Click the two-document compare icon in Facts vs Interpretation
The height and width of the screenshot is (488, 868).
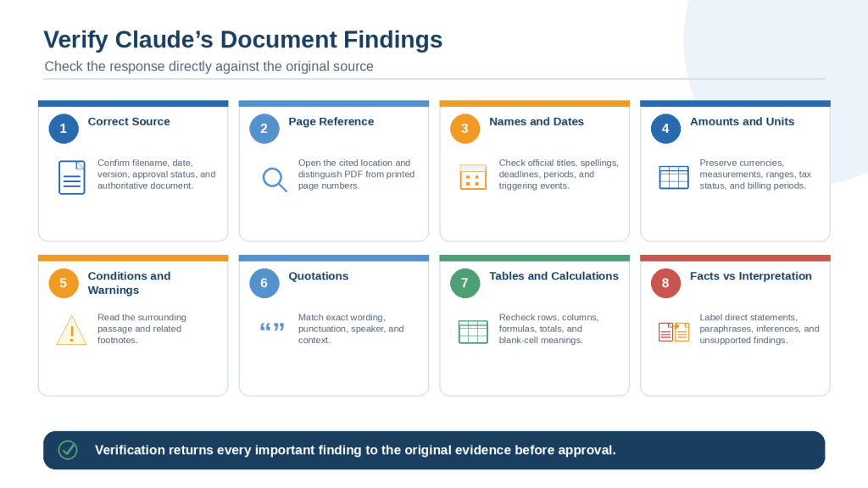pyautogui.click(x=674, y=332)
